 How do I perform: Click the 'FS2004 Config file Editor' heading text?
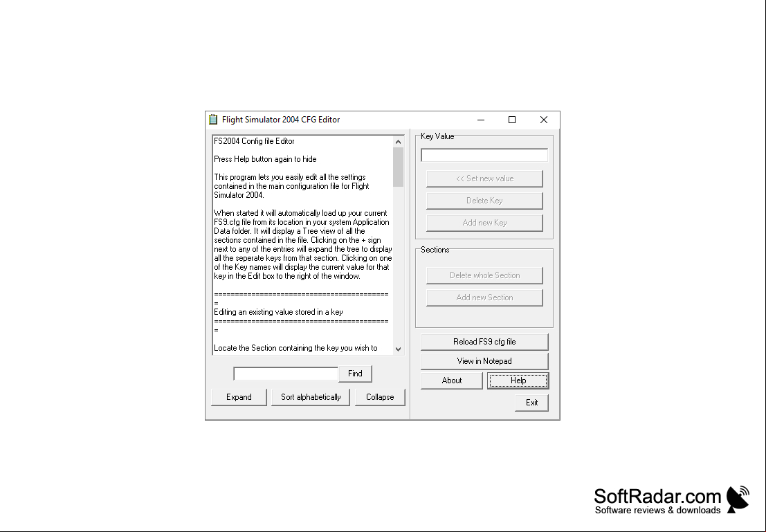click(254, 141)
